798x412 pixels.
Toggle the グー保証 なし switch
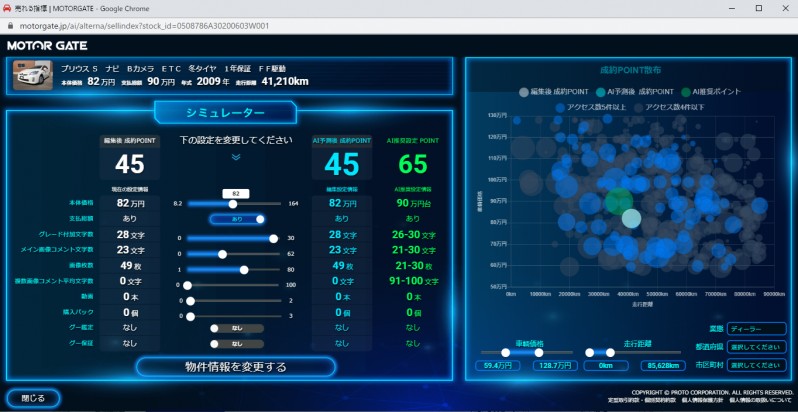click(x=237, y=344)
